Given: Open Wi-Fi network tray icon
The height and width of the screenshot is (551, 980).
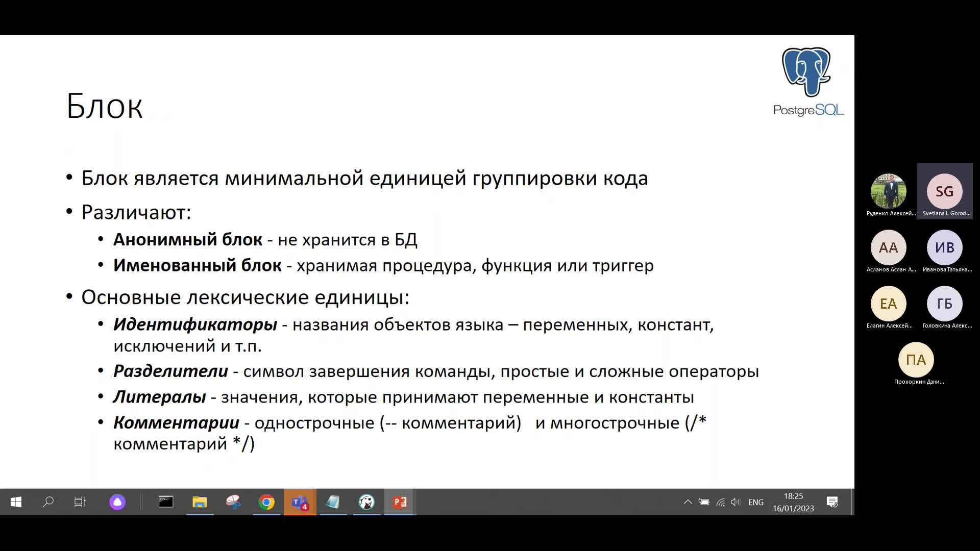Looking at the screenshot, I should point(720,502).
